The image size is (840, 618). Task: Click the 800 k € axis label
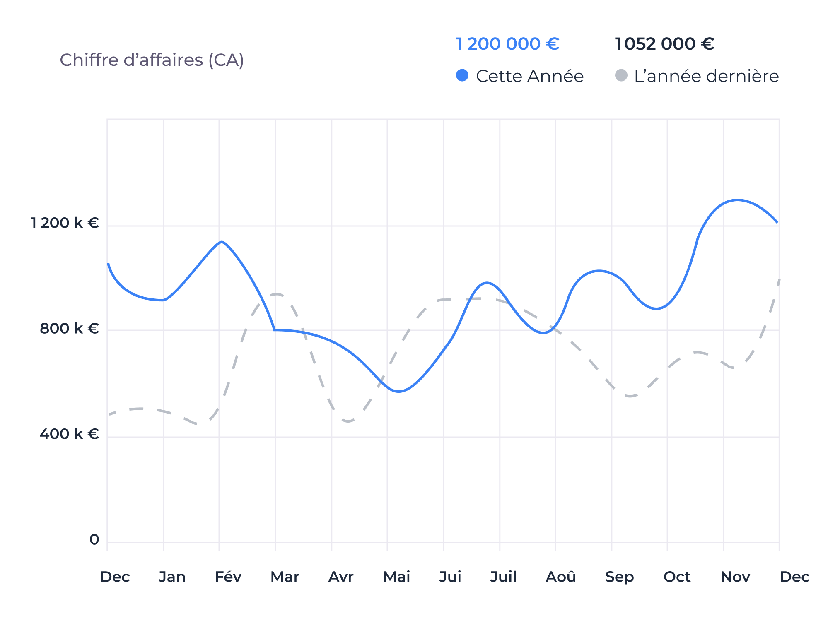69,329
